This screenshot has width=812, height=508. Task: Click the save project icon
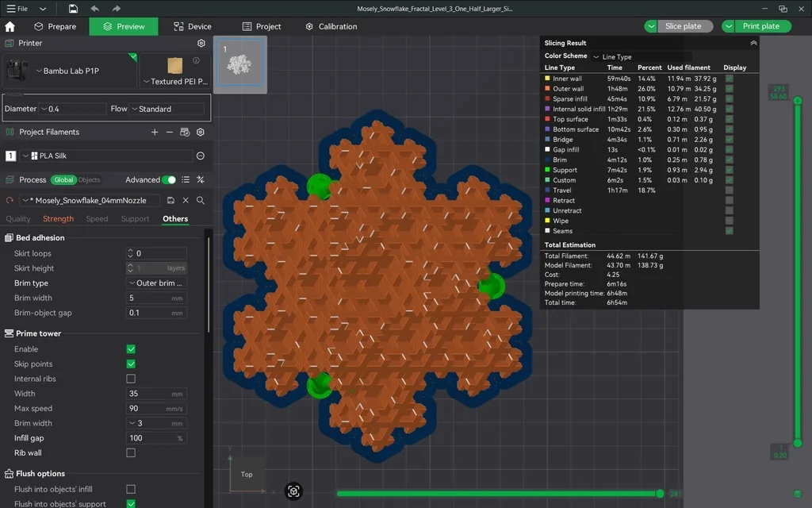(73, 9)
